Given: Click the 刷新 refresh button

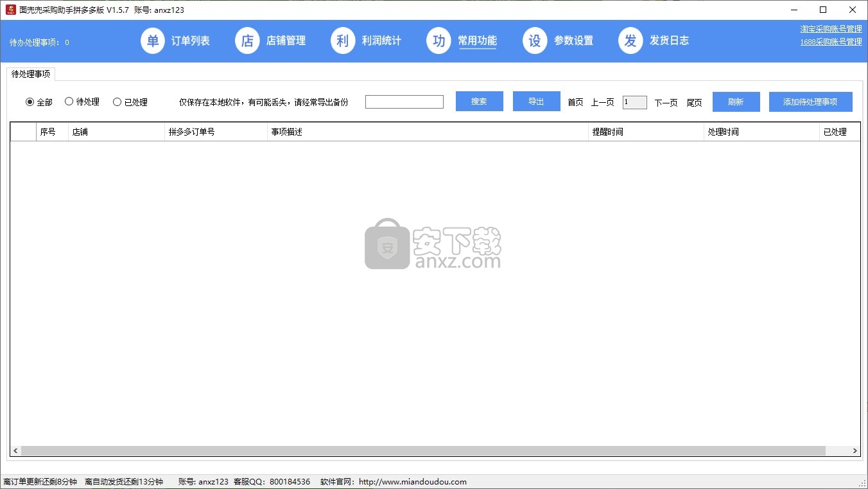Looking at the screenshot, I should (736, 102).
